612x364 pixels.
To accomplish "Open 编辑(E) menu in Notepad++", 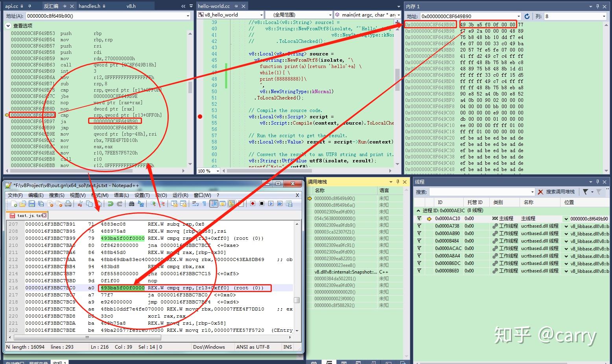I will coord(36,195).
